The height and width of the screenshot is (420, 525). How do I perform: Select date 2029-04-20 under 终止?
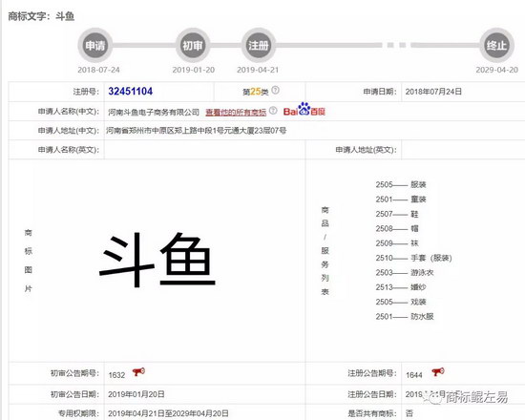497,70
